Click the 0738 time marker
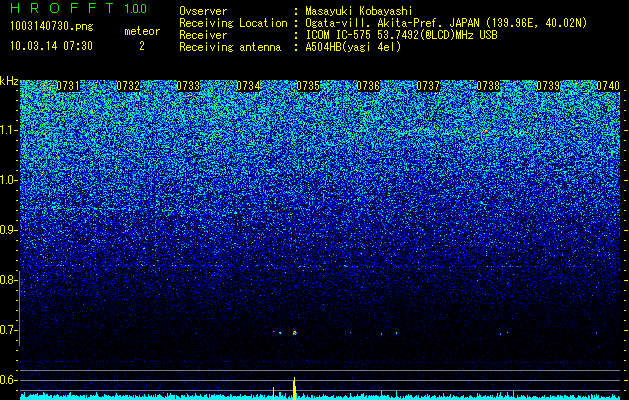This screenshot has height=400, width=629. click(x=488, y=86)
